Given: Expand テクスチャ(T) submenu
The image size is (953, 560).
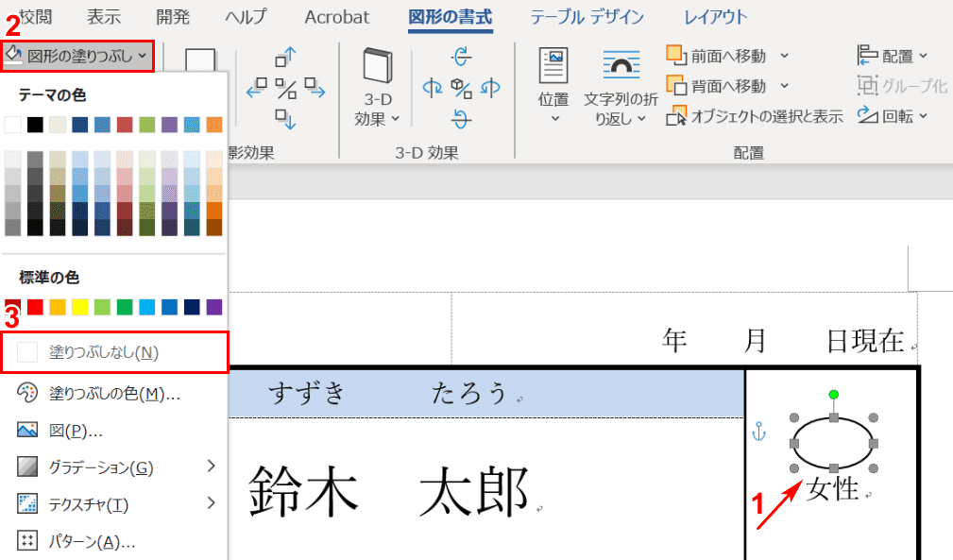Looking at the screenshot, I should pyautogui.click(x=113, y=503).
